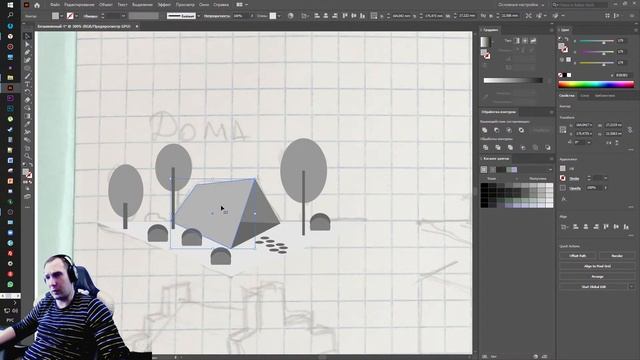
Task: Click Start Global Edit button
Action: tap(593, 287)
